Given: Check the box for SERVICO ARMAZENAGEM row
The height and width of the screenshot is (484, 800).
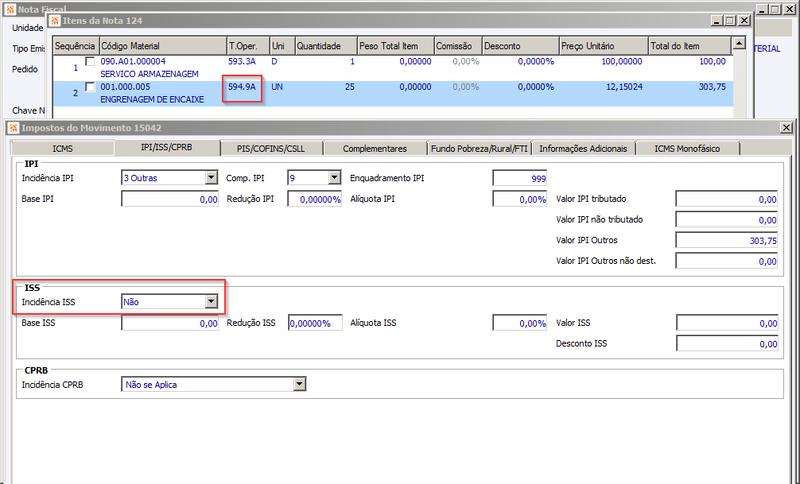Looking at the screenshot, I should [x=90, y=61].
